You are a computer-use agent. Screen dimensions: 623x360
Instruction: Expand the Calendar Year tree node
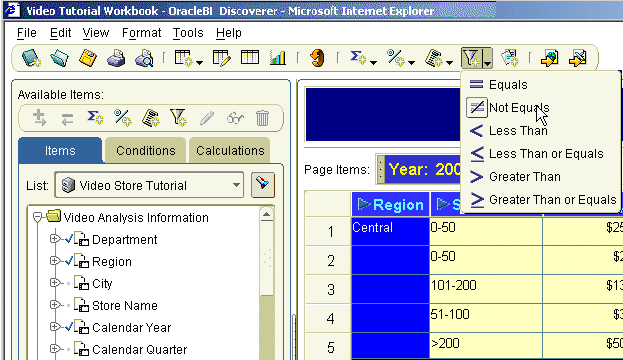coord(55,327)
